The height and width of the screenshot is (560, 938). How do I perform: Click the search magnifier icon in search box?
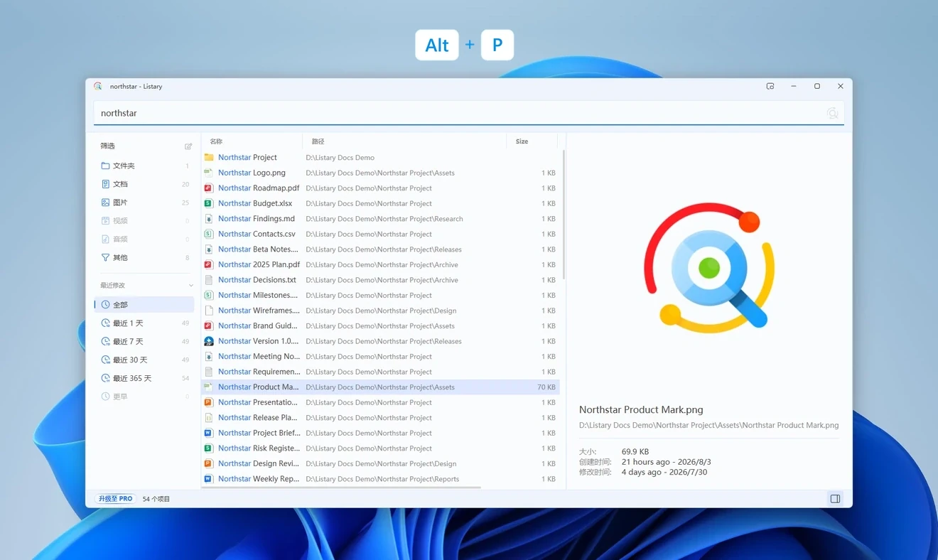(832, 113)
